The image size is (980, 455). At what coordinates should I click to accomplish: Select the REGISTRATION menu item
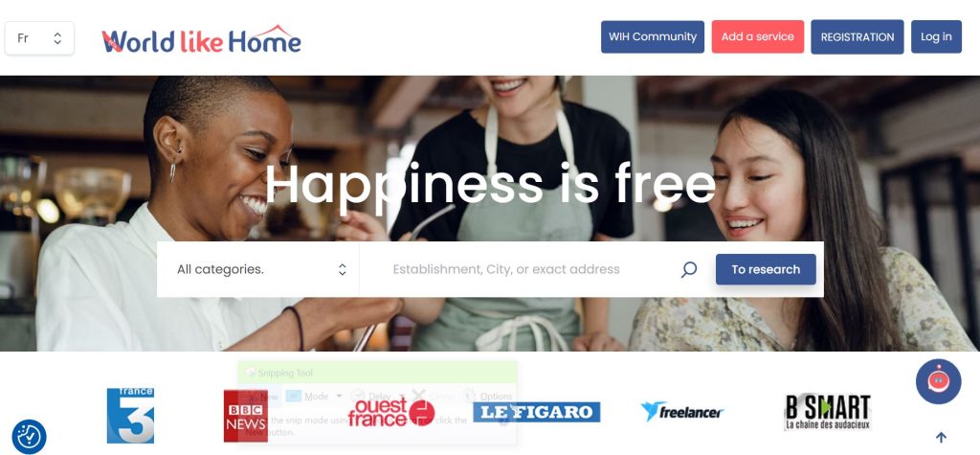coord(857,37)
